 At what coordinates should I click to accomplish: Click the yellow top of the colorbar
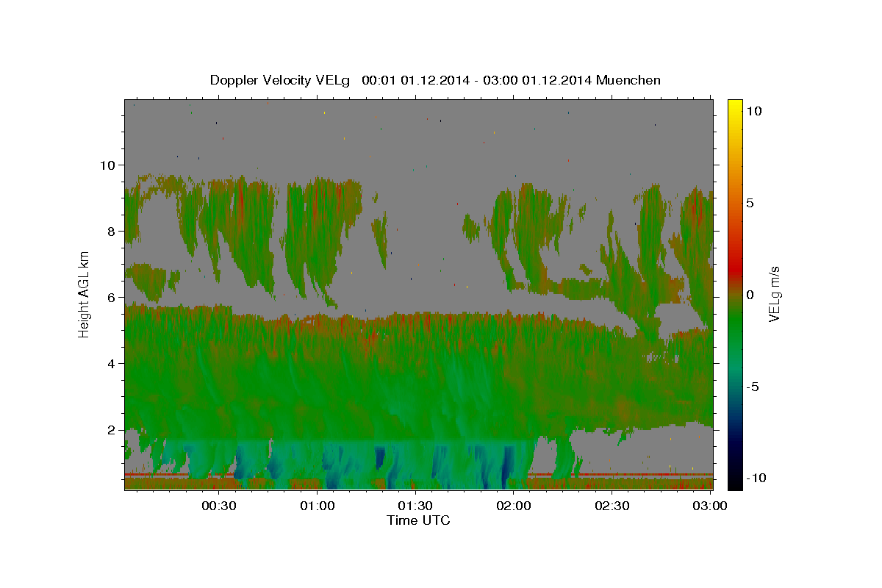[x=735, y=107]
